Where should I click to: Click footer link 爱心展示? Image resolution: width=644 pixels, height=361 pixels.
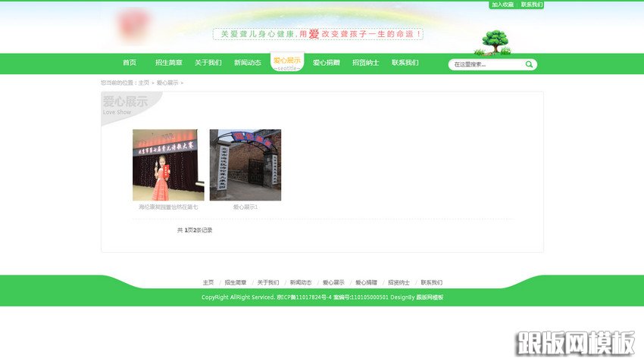(x=333, y=282)
